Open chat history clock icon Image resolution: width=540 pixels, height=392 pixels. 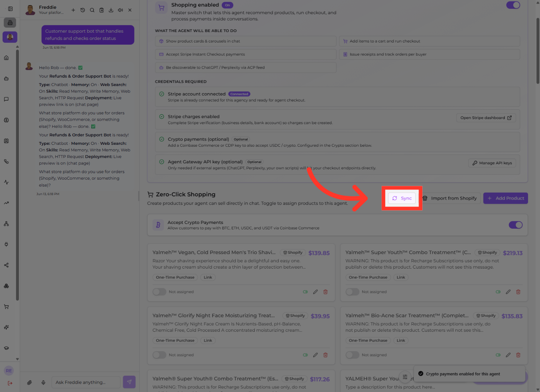point(82,10)
